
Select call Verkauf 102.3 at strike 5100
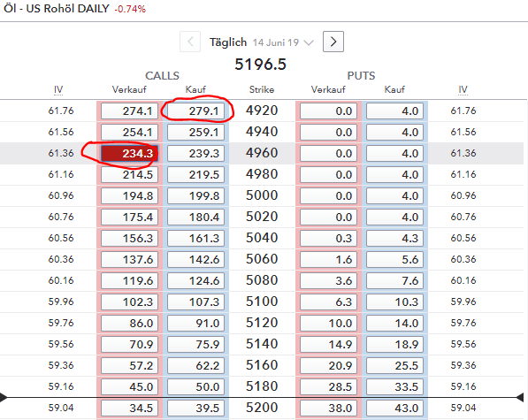click(x=130, y=302)
